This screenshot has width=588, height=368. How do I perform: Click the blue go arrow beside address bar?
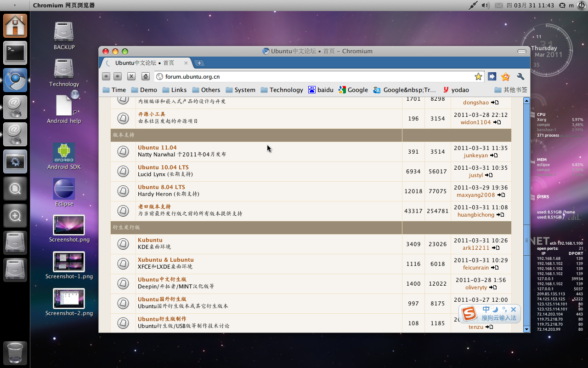492,76
